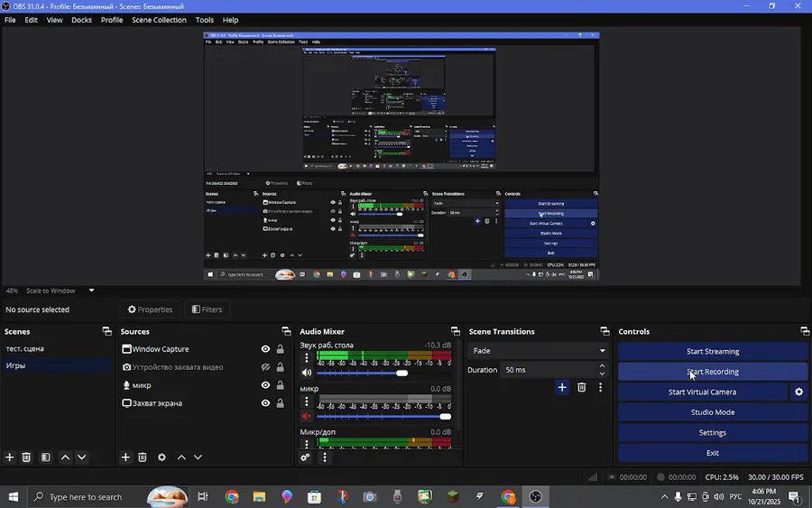
Task: Undock the Sources panel
Action: tap(286, 331)
